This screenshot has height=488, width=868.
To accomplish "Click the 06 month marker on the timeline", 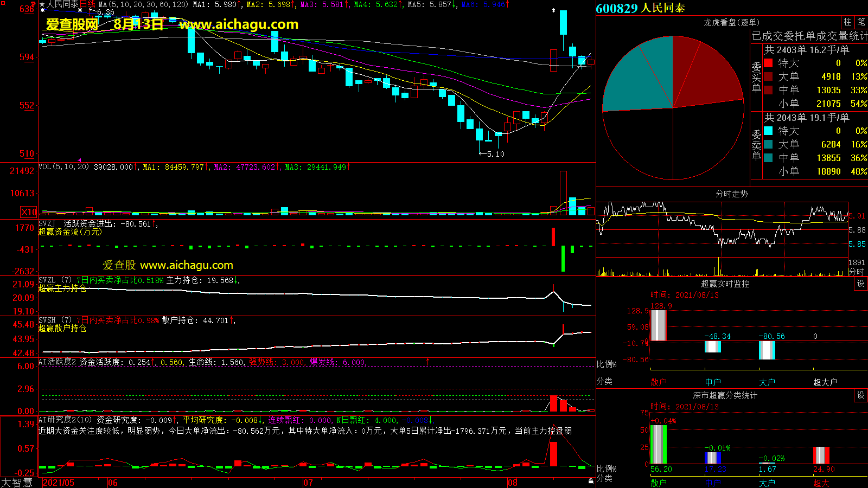I will 113,483.
